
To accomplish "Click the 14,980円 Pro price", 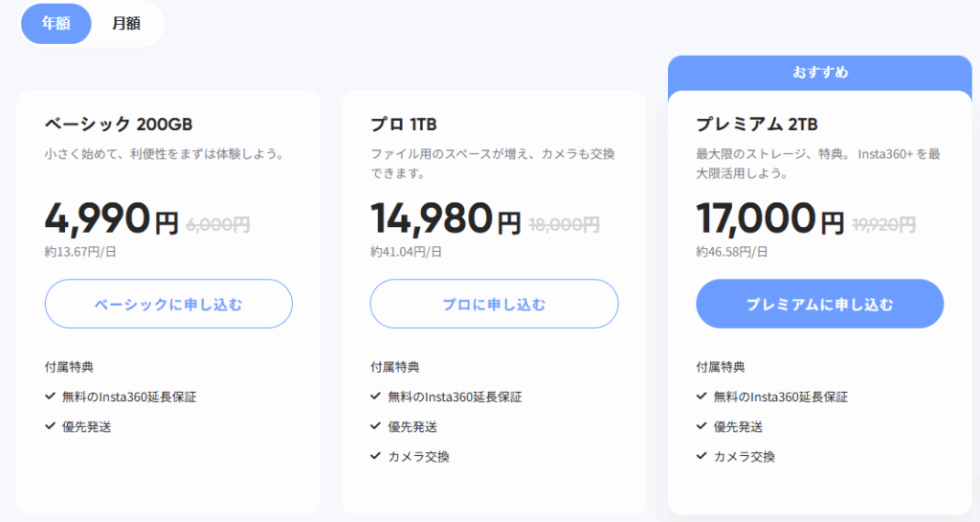I will coord(445,220).
